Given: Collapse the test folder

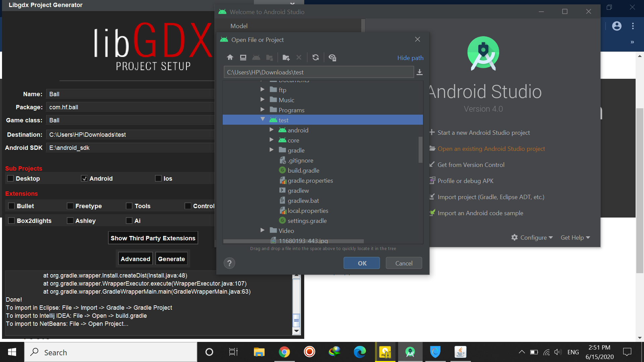Looking at the screenshot, I should point(263,120).
